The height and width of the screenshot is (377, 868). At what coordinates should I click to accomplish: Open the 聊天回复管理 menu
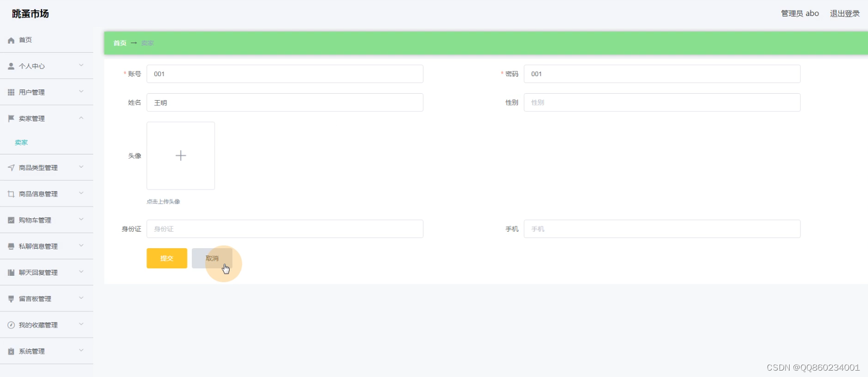click(x=46, y=273)
